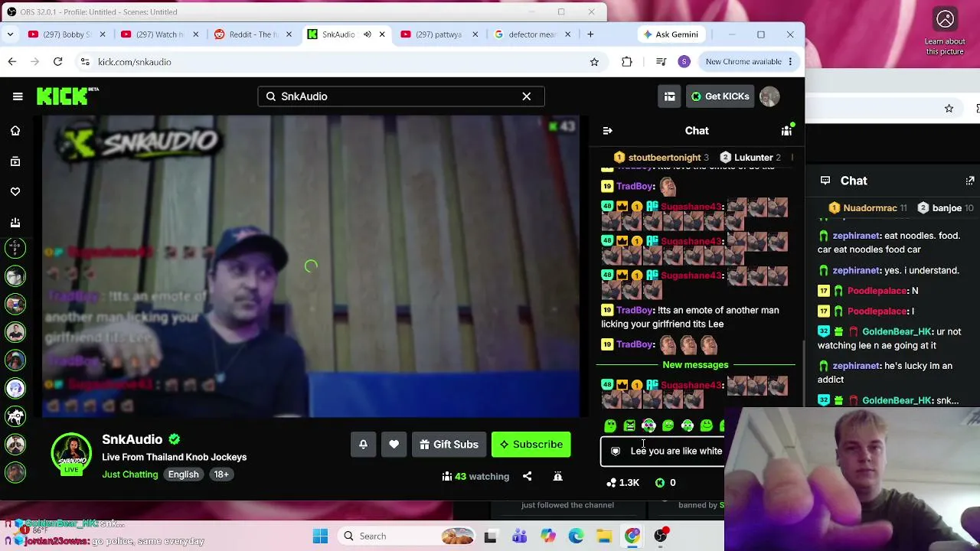Switch to the Reddit tab
The width and height of the screenshot is (980, 551).
coord(253,34)
